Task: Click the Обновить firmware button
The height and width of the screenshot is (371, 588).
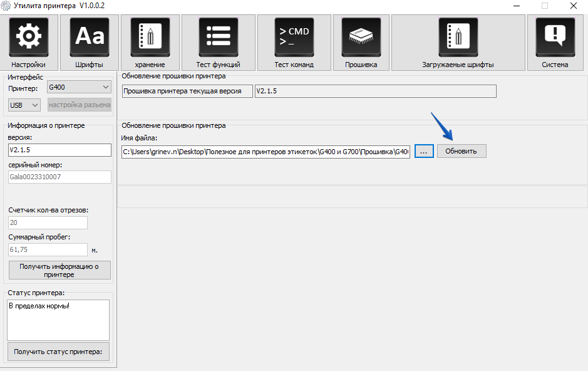Action: pos(461,151)
